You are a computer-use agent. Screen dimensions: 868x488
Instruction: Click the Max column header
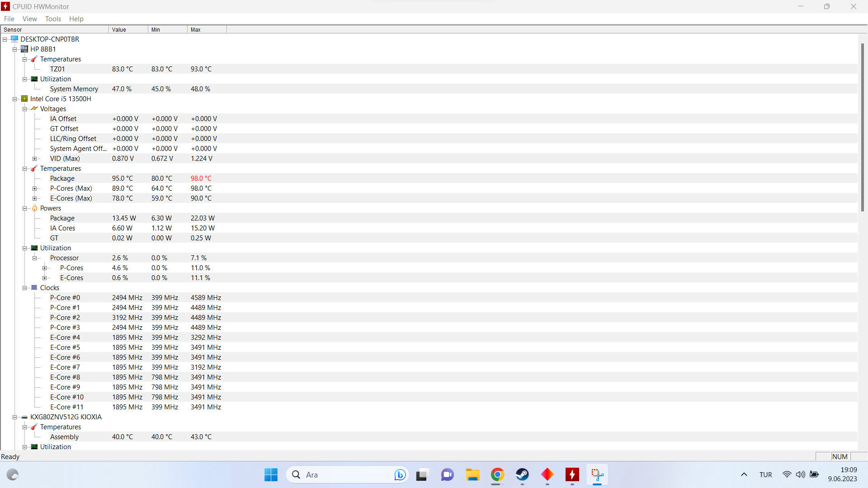point(207,29)
